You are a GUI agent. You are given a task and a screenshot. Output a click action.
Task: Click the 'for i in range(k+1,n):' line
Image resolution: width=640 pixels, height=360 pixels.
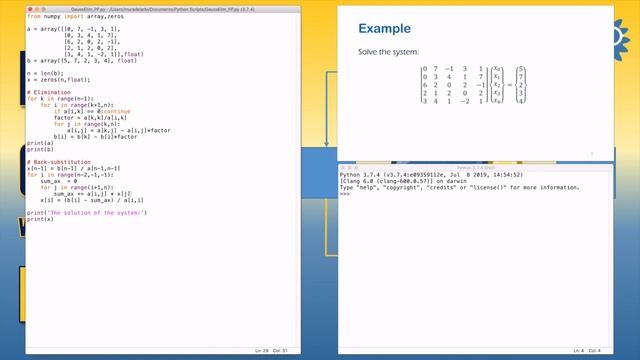[77, 105]
